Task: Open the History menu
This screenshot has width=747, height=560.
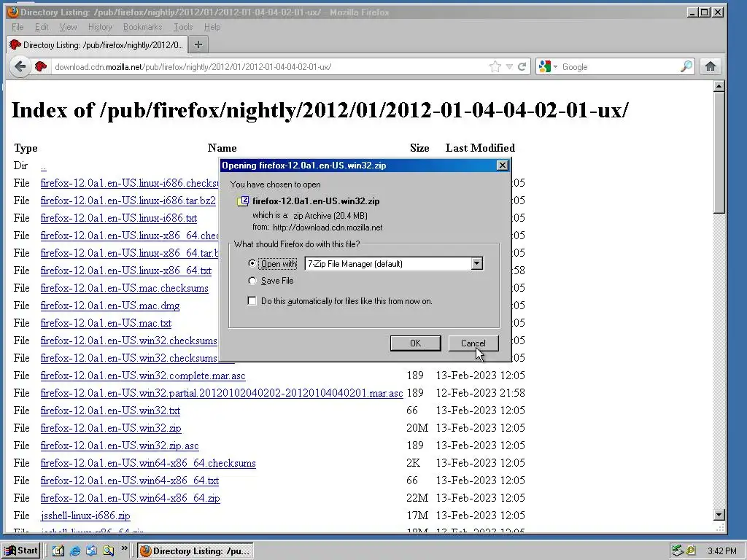Action: coord(100,27)
